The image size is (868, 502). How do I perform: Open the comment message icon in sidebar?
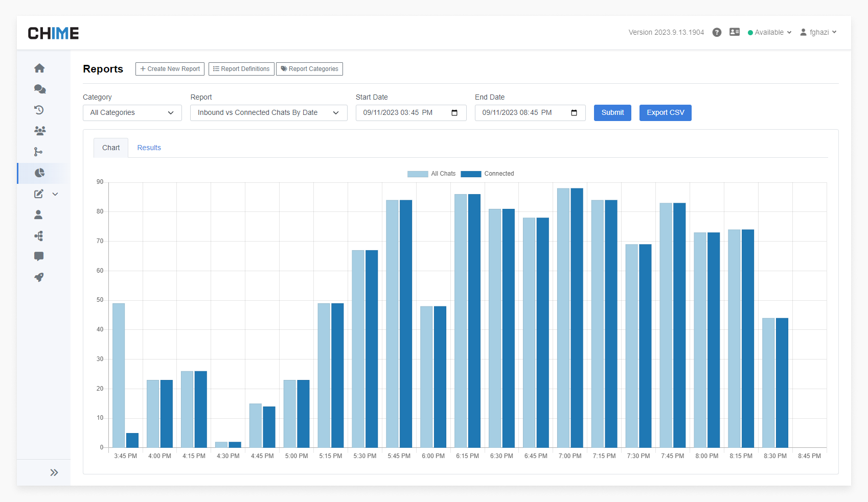[39, 256]
